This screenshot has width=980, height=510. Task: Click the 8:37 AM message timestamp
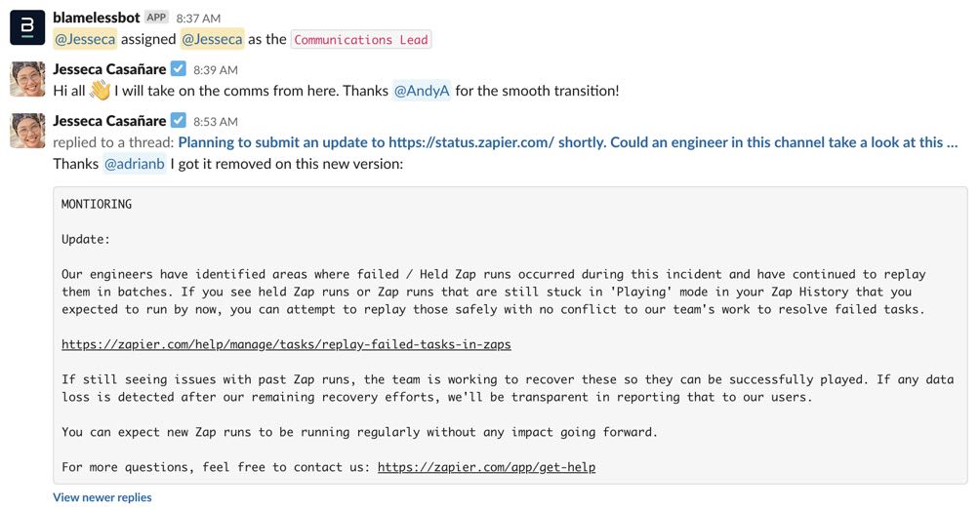tap(198, 19)
